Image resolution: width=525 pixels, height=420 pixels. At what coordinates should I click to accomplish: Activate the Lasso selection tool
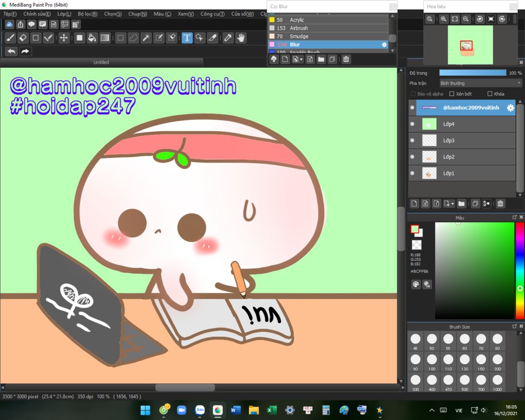click(133, 38)
